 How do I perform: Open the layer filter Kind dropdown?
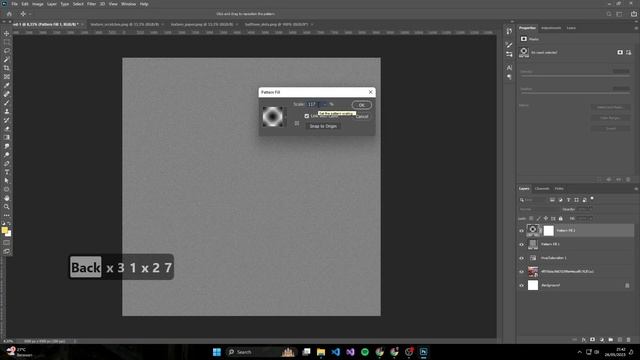(x=533, y=200)
